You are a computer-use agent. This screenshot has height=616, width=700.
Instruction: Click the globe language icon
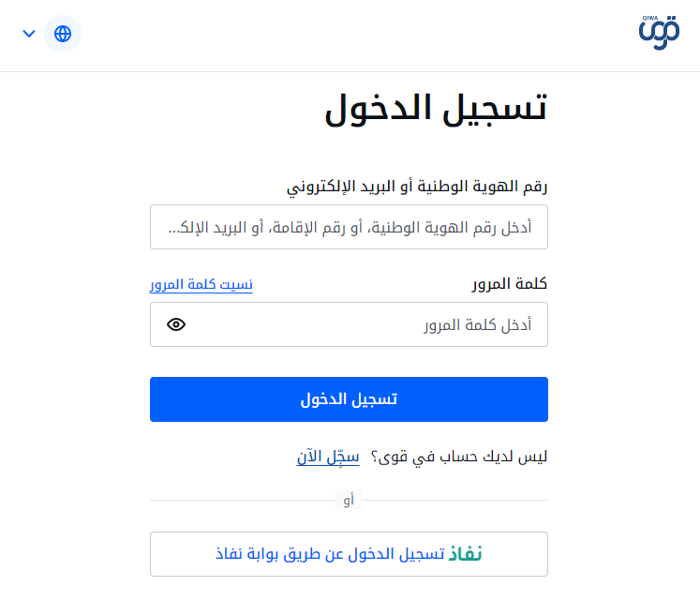point(63,34)
